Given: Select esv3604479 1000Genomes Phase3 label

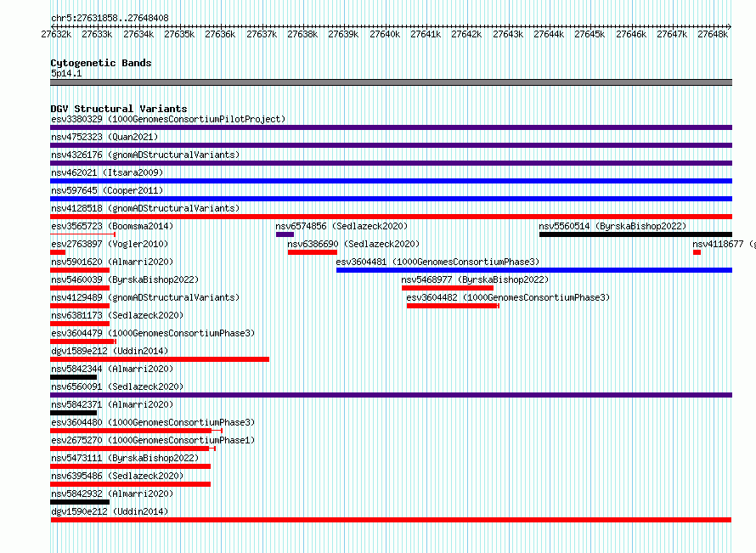Looking at the screenshot, I should point(153,333).
